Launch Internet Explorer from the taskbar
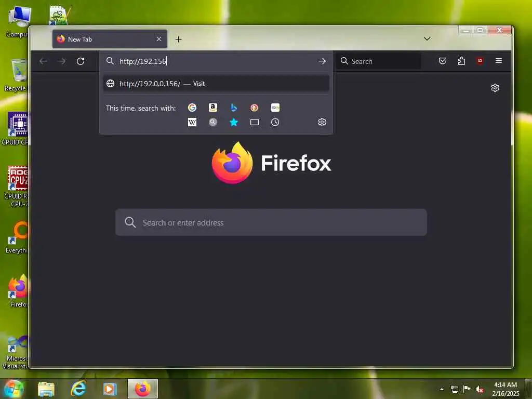The image size is (532, 399). 78,389
